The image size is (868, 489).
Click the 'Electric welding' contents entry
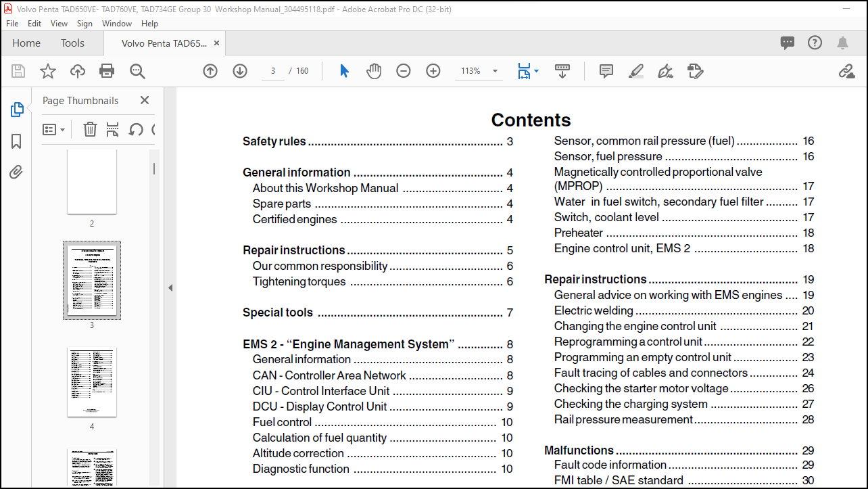tap(684, 310)
